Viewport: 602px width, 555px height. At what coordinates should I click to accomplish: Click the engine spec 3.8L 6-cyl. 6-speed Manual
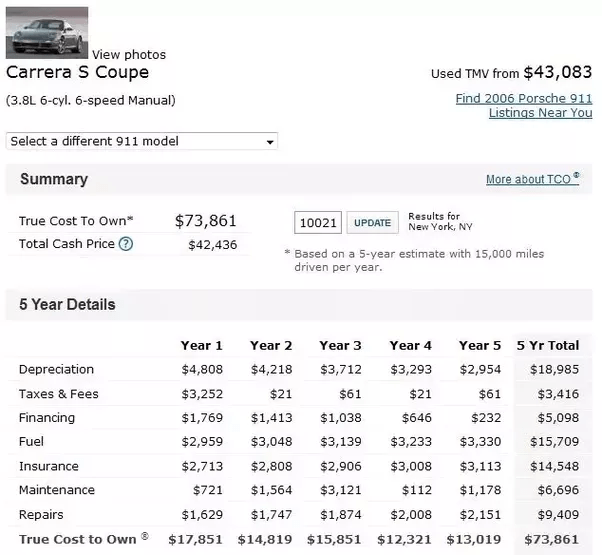pos(91,101)
